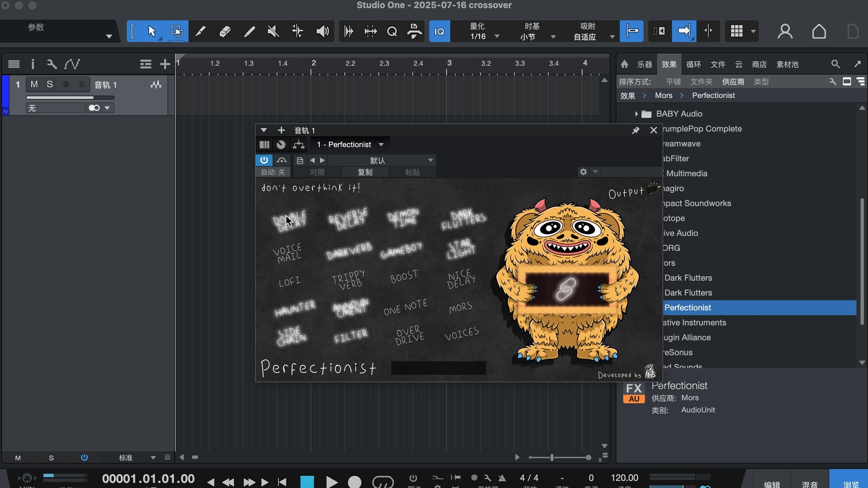
Task: Select the Perfectionist item in browser
Action: click(759, 308)
